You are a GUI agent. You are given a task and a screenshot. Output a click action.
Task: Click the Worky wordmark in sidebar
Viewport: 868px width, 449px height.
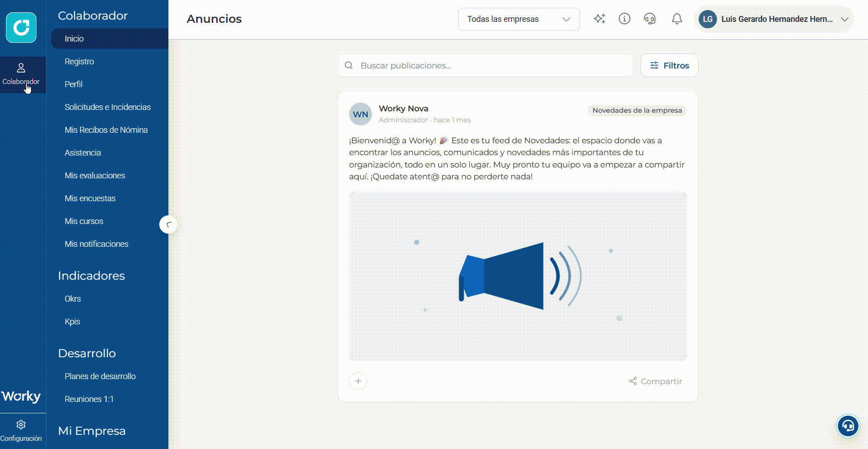pyautogui.click(x=21, y=396)
